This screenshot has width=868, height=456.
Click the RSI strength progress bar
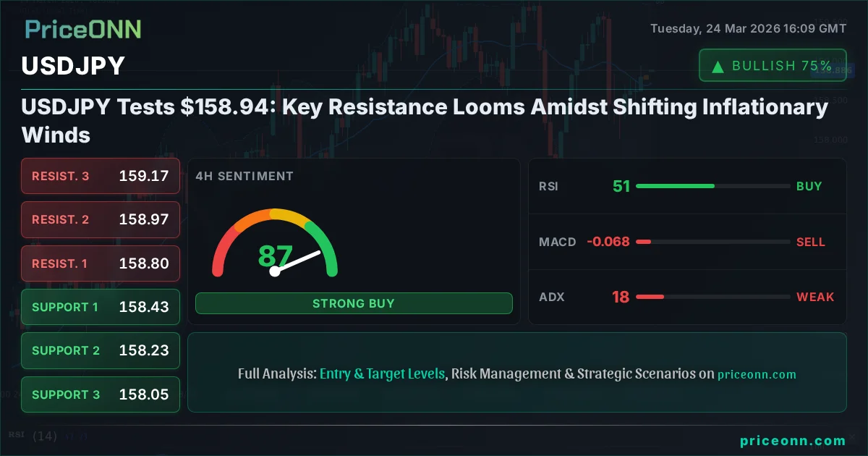tap(712, 186)
